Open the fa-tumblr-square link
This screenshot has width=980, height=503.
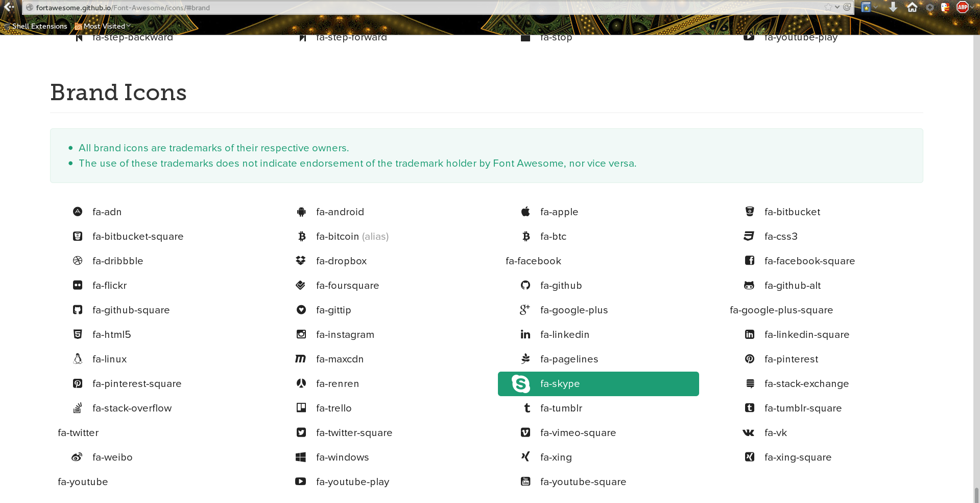(x=803, y=408)
